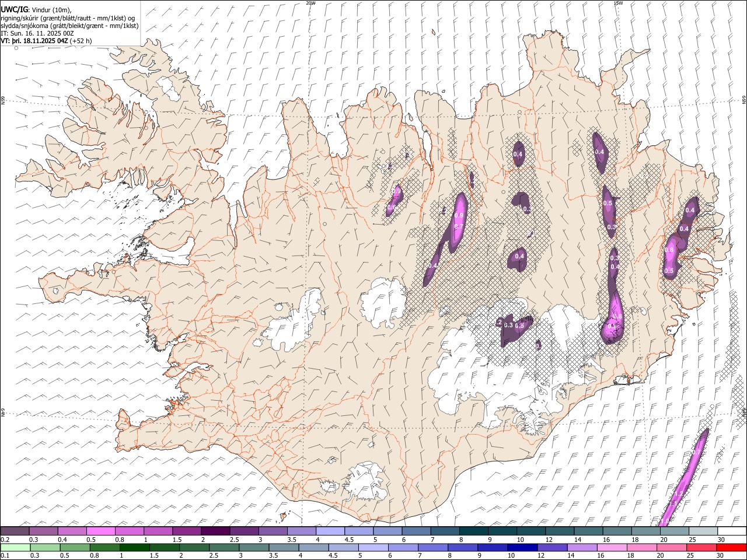Viewport: 747px width, 560px height.
Task: Select bottom-row dark green swatch labeled 1
Action: coord(135,547)
